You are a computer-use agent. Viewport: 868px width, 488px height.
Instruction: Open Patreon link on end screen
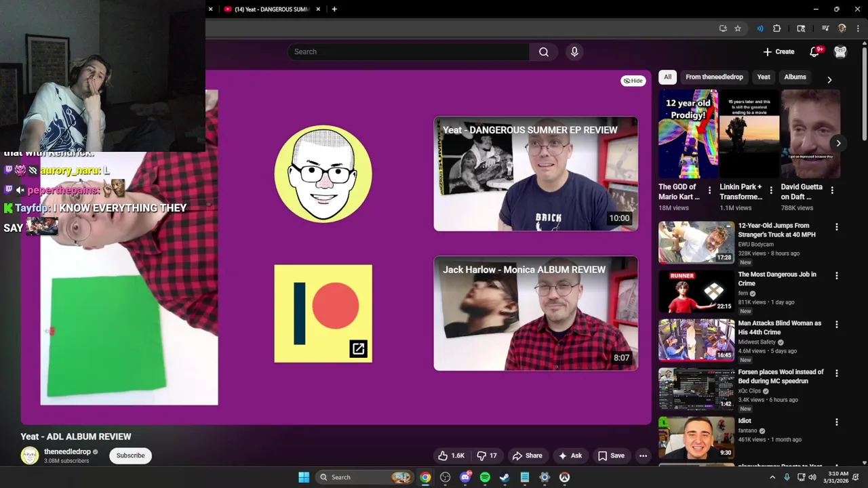[x=323, y=313]
